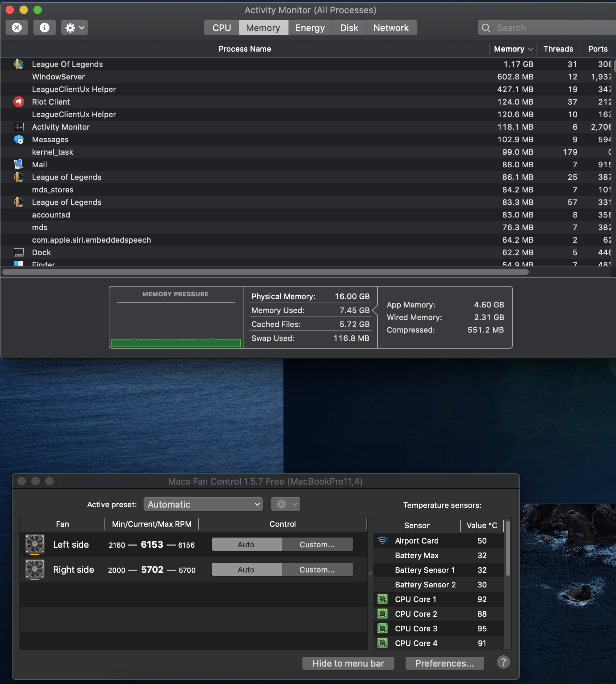This screenshot has height=684, width=616.
Task: Click the horizontal scrollbar of process list
Action: (265, 272)
